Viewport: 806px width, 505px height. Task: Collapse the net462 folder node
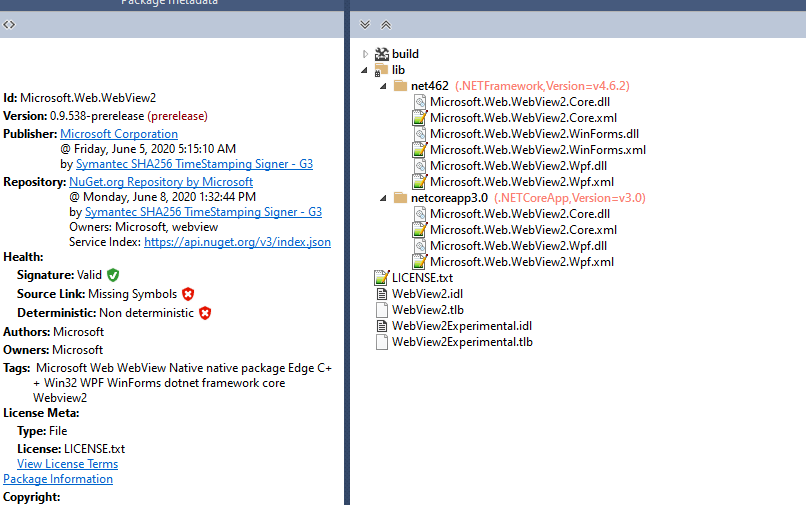pyautogui.click(x=383, y=86)
